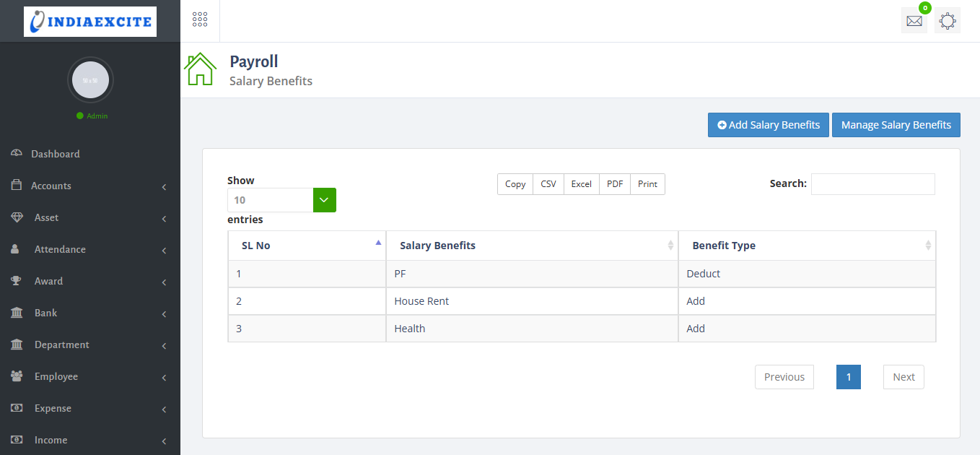Click the Admin profile avatar

click(x=90, y=80)
